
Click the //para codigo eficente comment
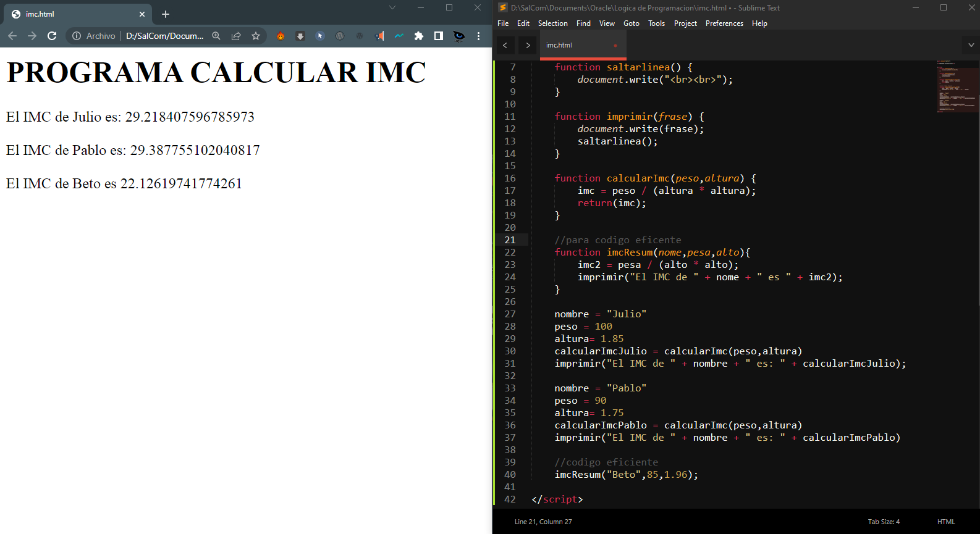click(618, 240)
